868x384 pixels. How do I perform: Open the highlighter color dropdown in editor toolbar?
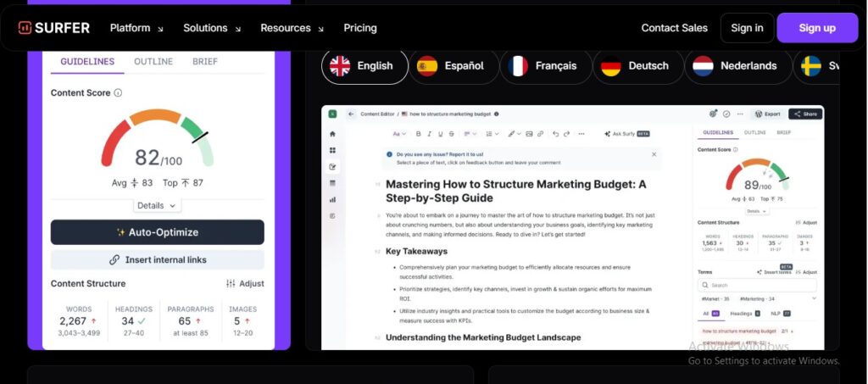pyautogui.click(x=515, y=134)
